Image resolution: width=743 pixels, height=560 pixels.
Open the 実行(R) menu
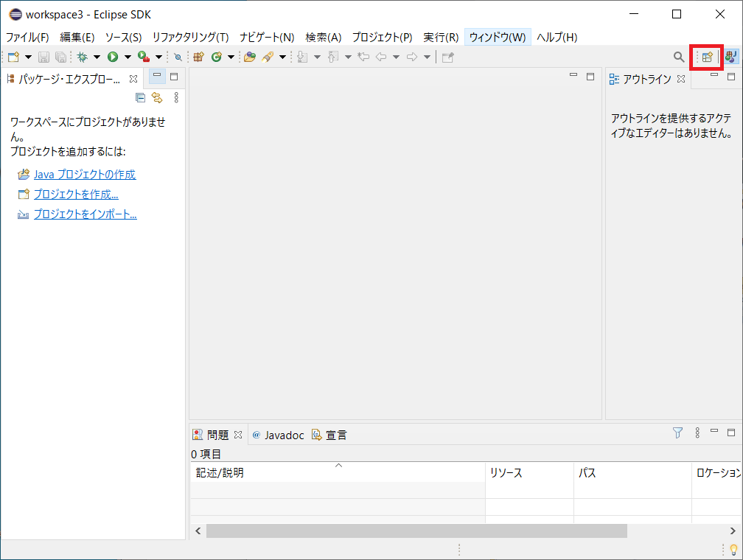pos(441,37)
